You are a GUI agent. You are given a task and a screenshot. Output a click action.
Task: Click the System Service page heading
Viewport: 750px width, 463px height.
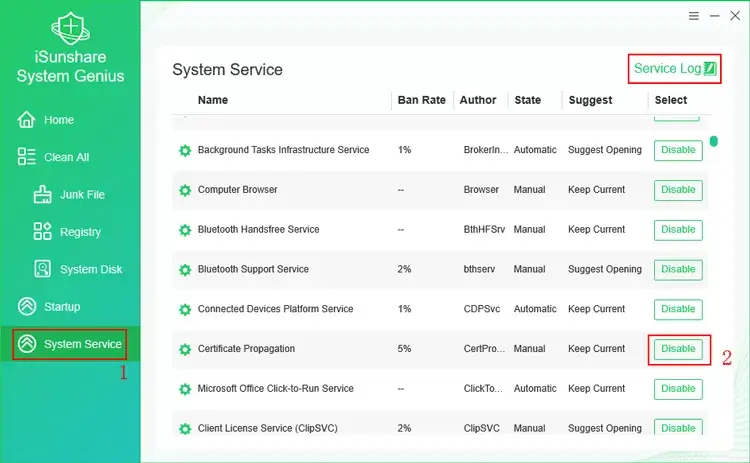[x=227, y=70]
